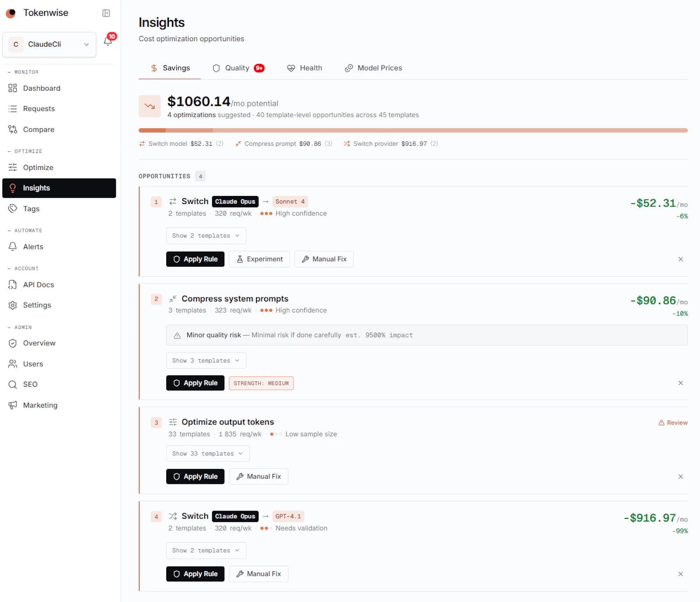Collapse the Automate sidebar section
This screenshot has width=700, height=602.
pyautogui.click(x=25, y=231)
